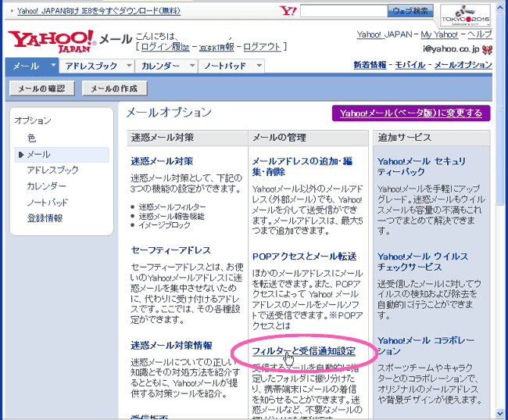The height and width of the screenshot is (420, 508).
Task: Open the ヘルプ link
Action: click(x=480, y=34)
